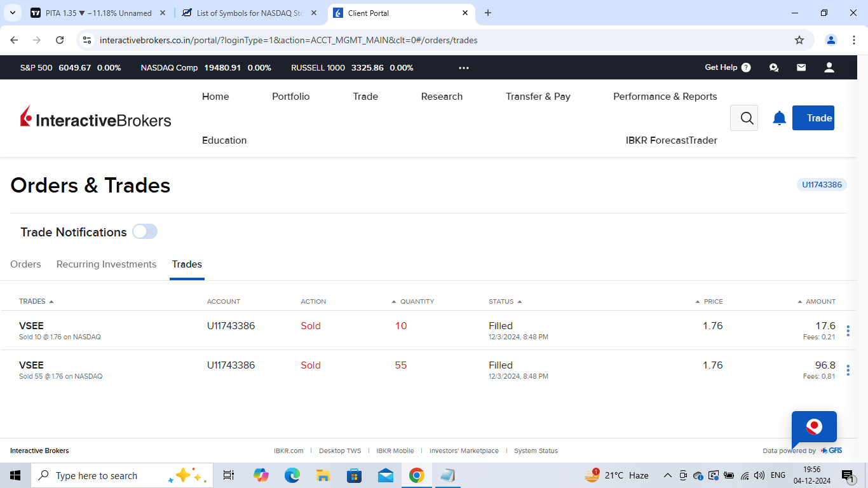The width and height of the screenshot is (868, 488).
Task: Open Task View on the taskbar
Action: tap(229, 475)
